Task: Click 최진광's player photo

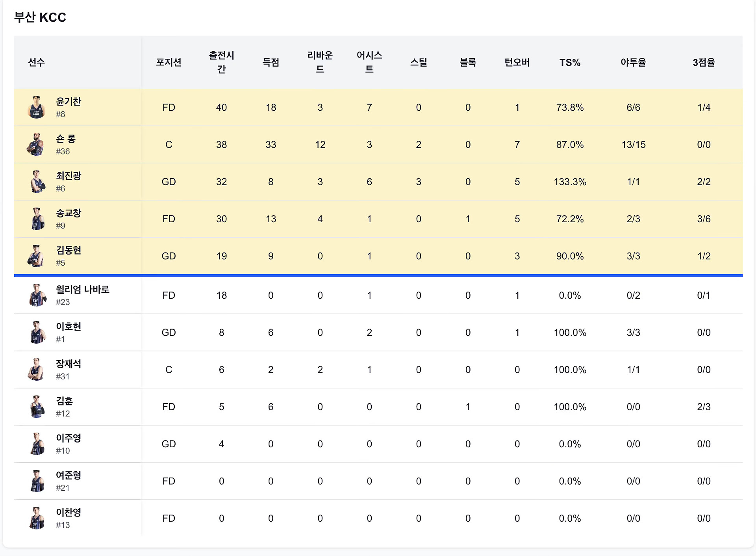Action: pos(37,182)
